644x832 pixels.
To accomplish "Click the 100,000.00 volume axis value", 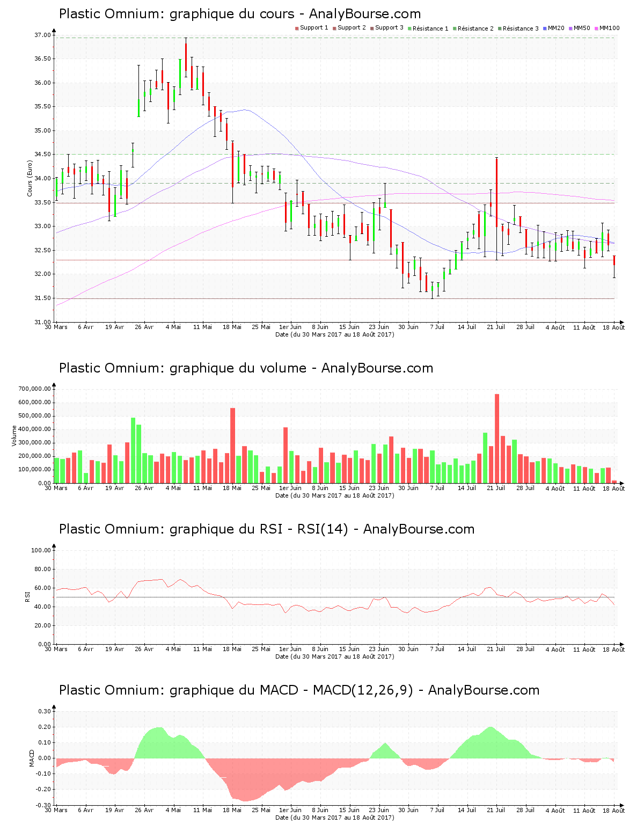I will (34, 470).
